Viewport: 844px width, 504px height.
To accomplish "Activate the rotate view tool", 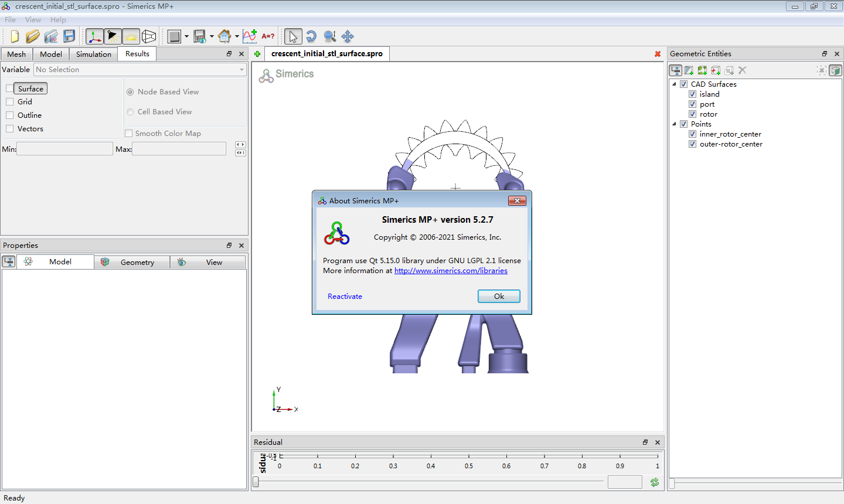I will pos(311,36).
